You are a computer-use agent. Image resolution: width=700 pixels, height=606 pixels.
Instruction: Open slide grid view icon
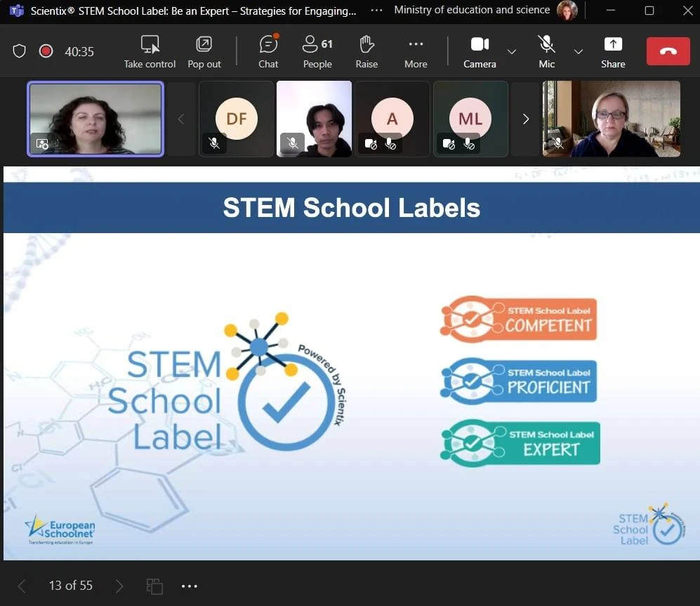click(x=154, y=586)
